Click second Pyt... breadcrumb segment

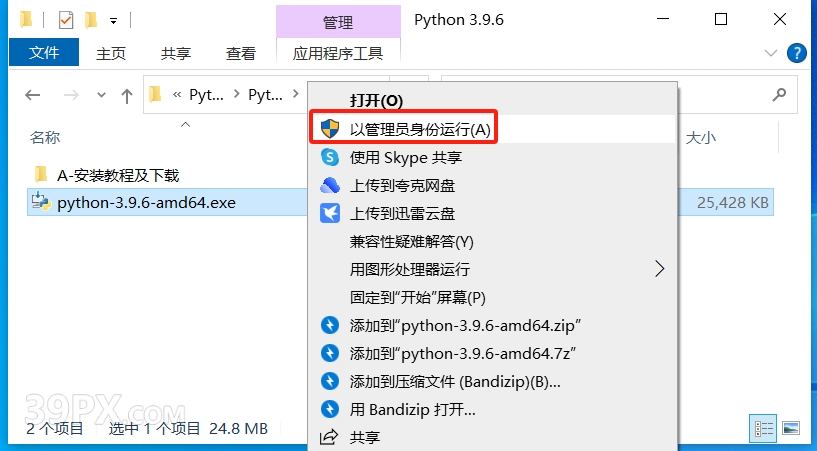[265, 95]
